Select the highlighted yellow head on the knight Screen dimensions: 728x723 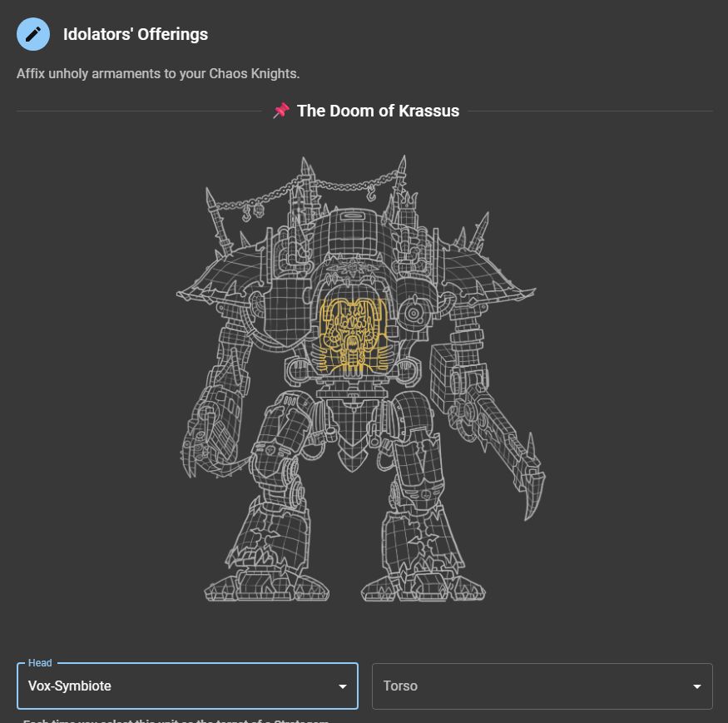coord(353,335)
